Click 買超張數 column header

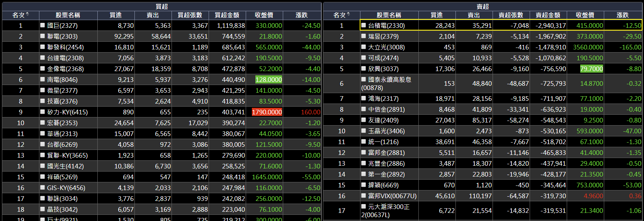coord(190,15)
